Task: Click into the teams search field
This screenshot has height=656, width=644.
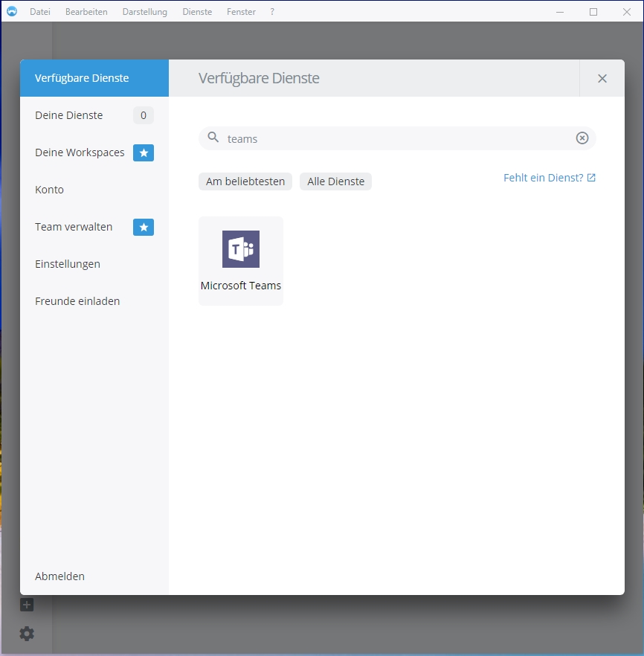Action: (394, 138)
